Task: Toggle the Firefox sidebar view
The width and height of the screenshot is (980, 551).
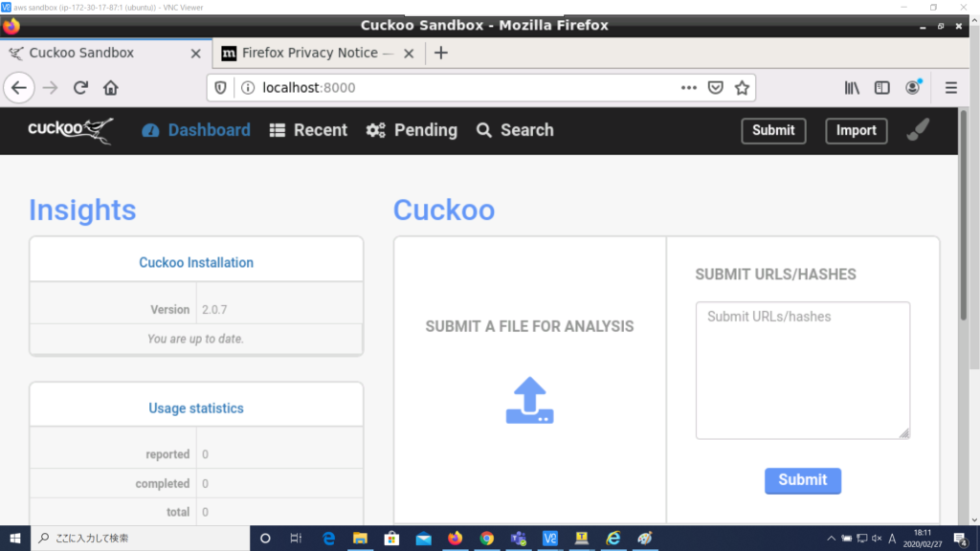Action: 881,87
